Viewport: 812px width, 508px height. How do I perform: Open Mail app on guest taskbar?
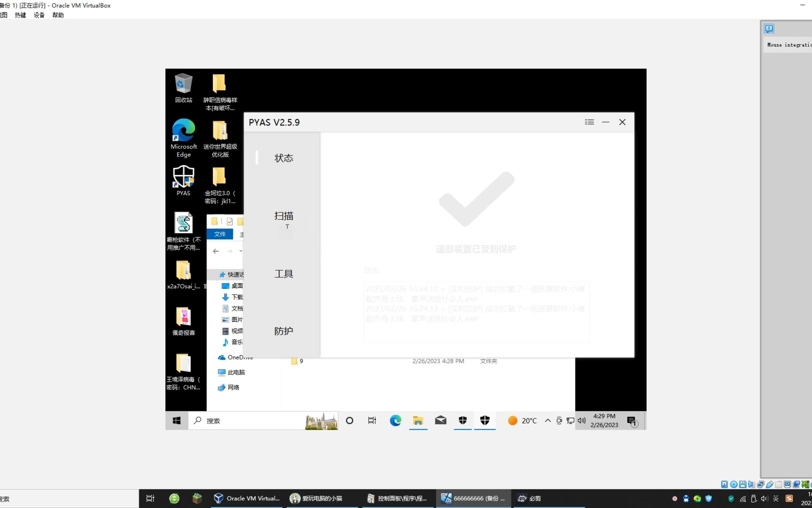click(x=441, y=421)
